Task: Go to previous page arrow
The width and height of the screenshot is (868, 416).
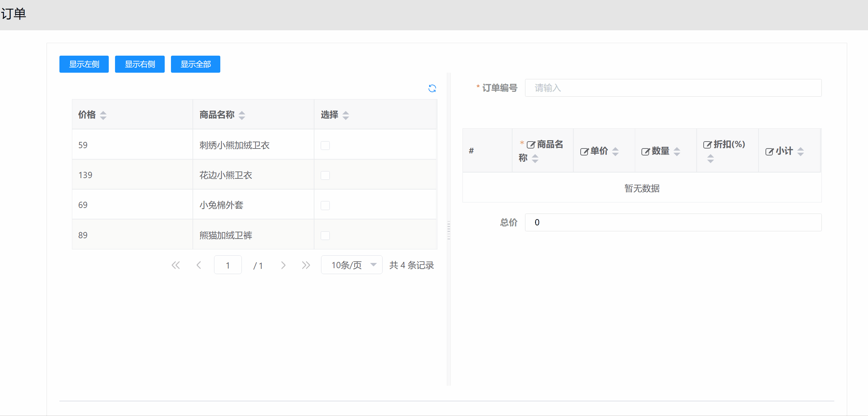Action: (x=199, y=265)
